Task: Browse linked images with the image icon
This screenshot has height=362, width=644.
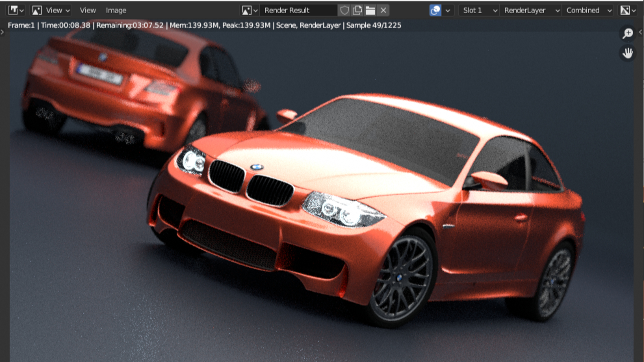Action: pyautogui.click(x=249, y=11)
